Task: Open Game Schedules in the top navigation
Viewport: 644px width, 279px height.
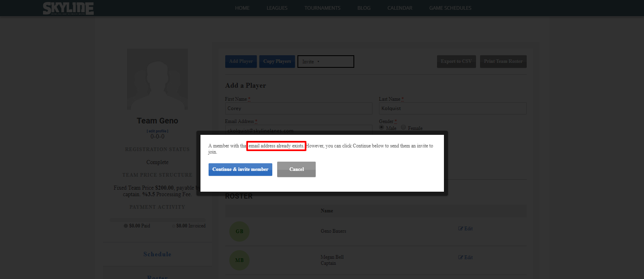Action: click(450, 8)
